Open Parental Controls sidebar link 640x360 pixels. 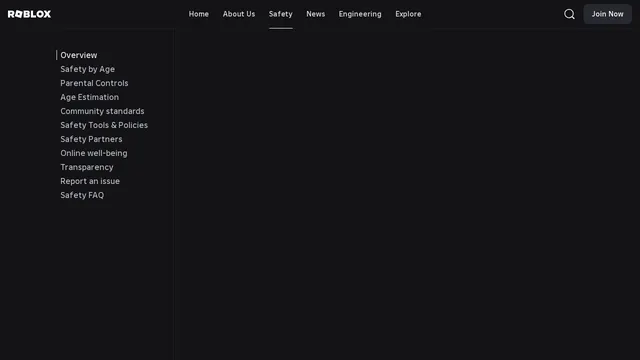(94, 83)
